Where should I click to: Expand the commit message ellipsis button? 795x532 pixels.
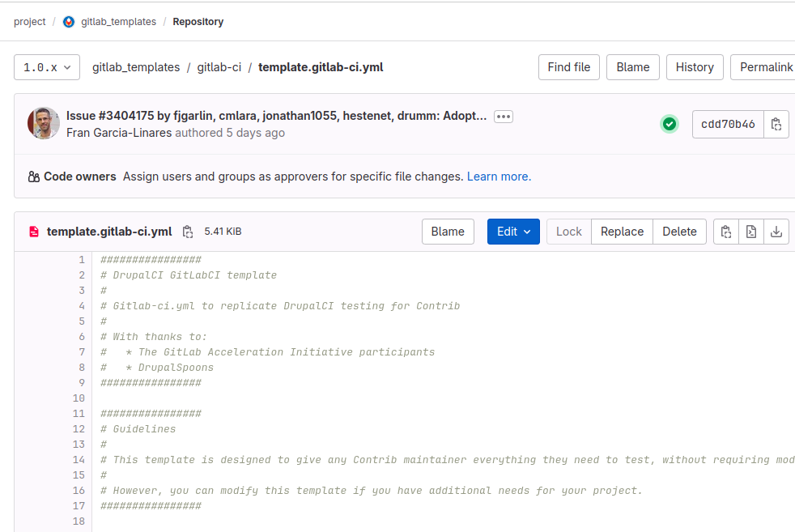click(x=504, y=117)
